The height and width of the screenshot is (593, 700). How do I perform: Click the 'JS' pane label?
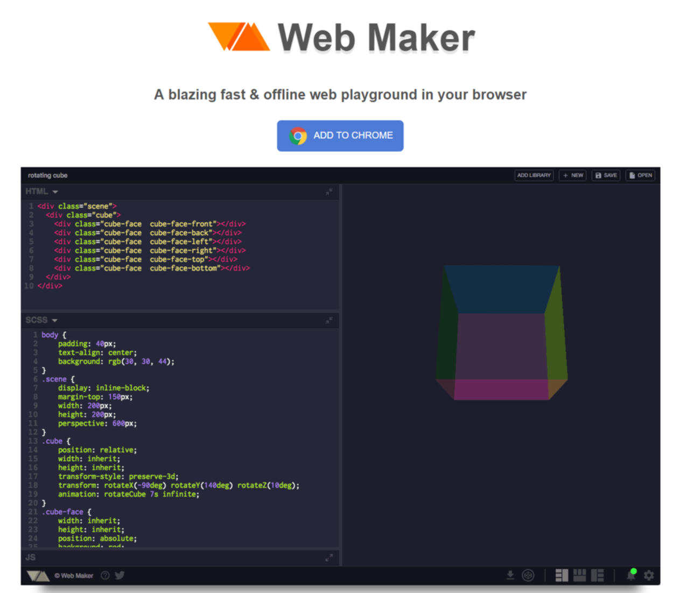(31, 557)
